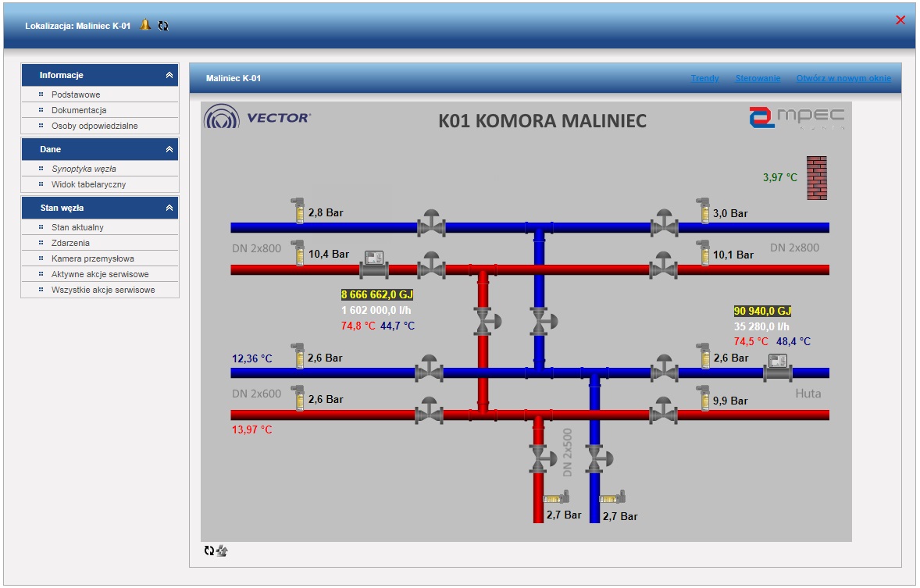This screenshot has width=920, height=588.
Task: Collapse the Informacje section
Action: (169, 76)
